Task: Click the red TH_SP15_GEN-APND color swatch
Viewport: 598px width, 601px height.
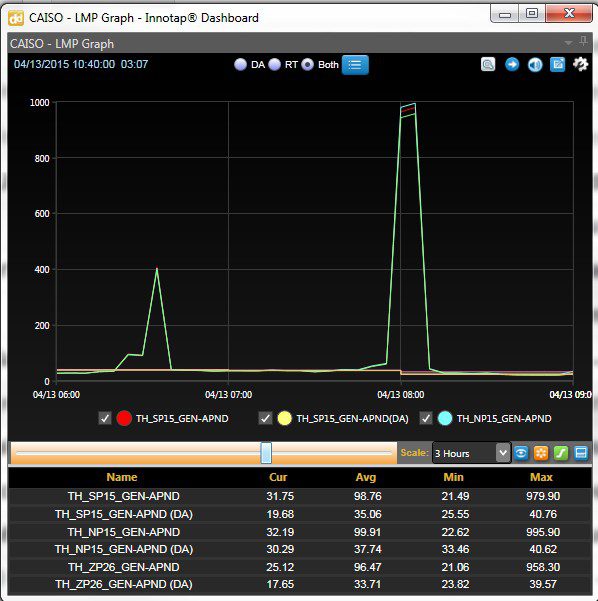Action: [124, 418]
